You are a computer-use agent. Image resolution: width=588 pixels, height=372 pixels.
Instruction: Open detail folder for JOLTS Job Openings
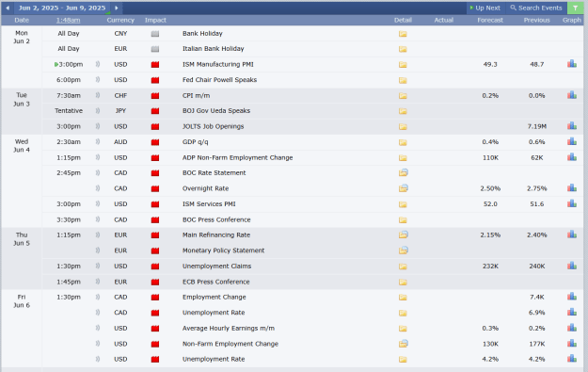(403, 127)
